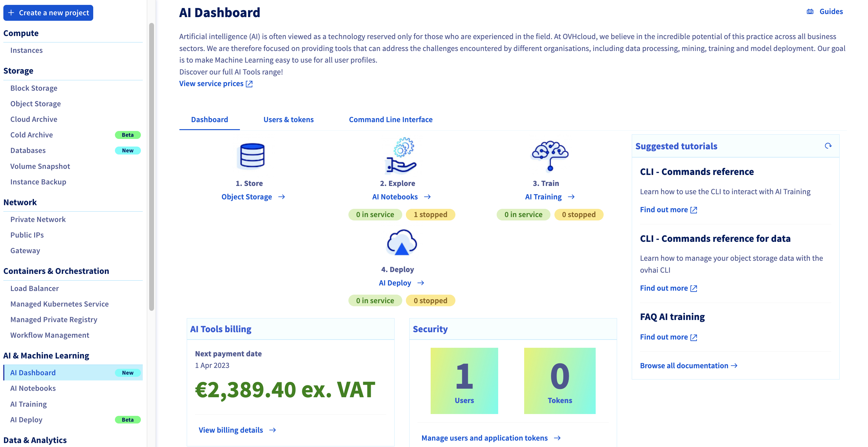Open Managed Kubernetes Service from the sidebar

(x=59, y=303)
